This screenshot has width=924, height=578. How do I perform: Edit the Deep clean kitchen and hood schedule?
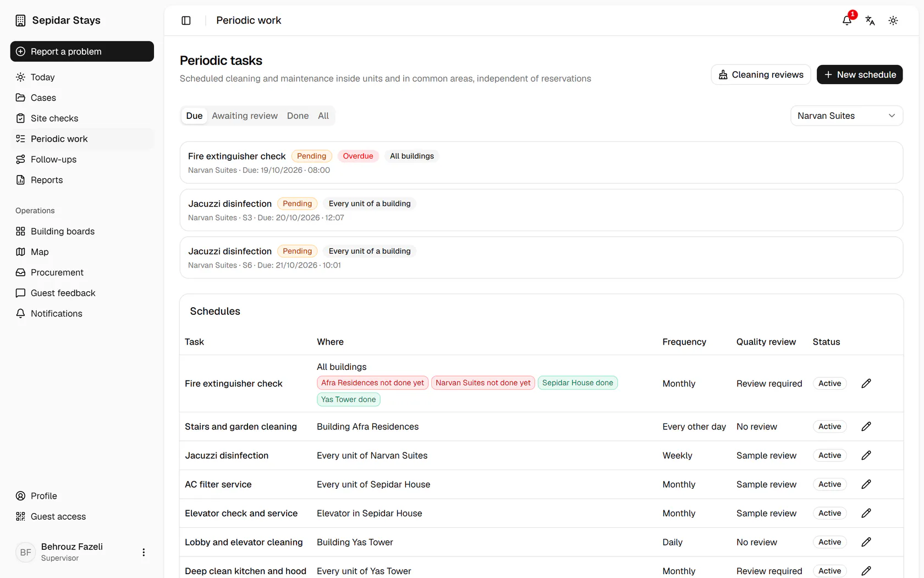866,571
